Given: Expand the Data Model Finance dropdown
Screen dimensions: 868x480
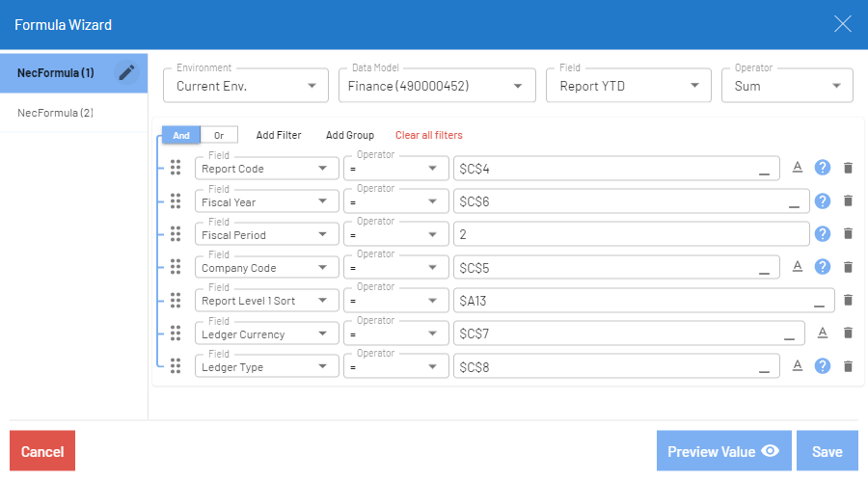Looking at the screenshot, I should (437, 86).
